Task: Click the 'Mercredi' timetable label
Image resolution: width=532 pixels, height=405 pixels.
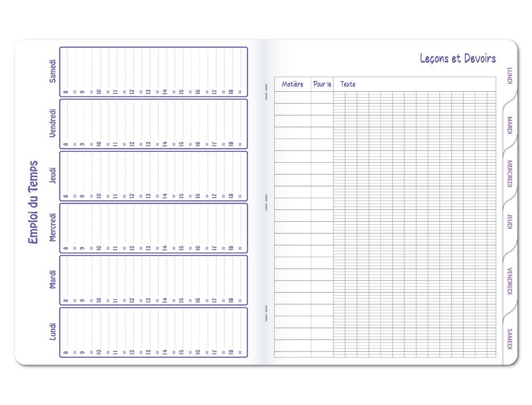Action: 52,227
